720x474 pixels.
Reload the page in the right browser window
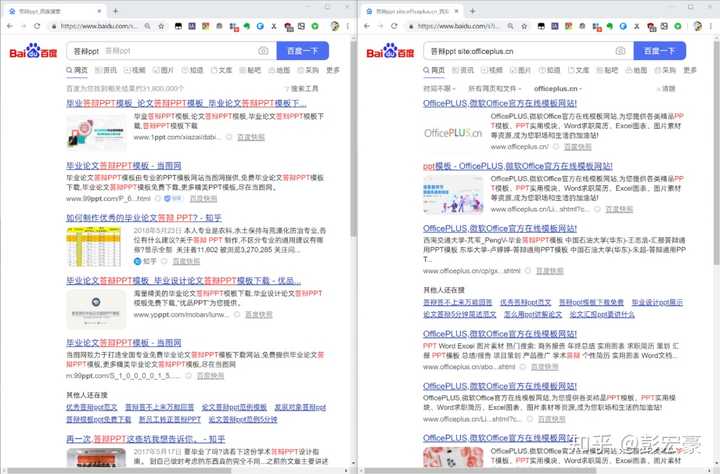pos(394,26)
